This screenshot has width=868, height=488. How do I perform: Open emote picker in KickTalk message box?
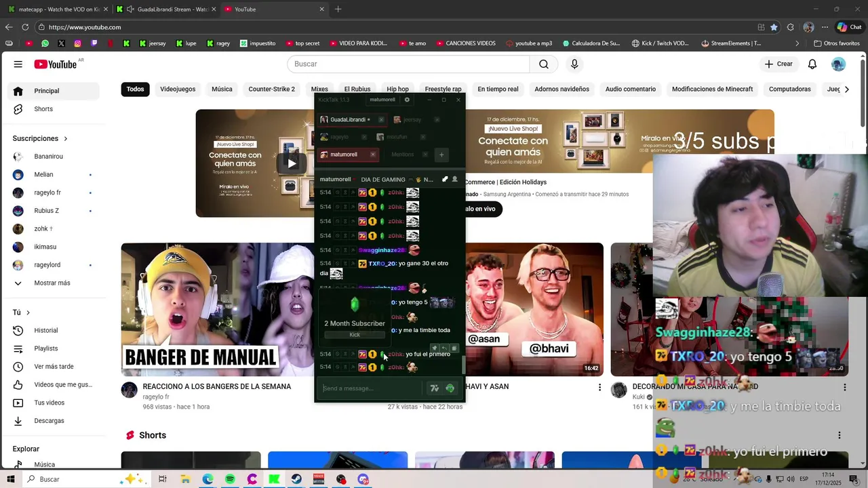[450, 388]
